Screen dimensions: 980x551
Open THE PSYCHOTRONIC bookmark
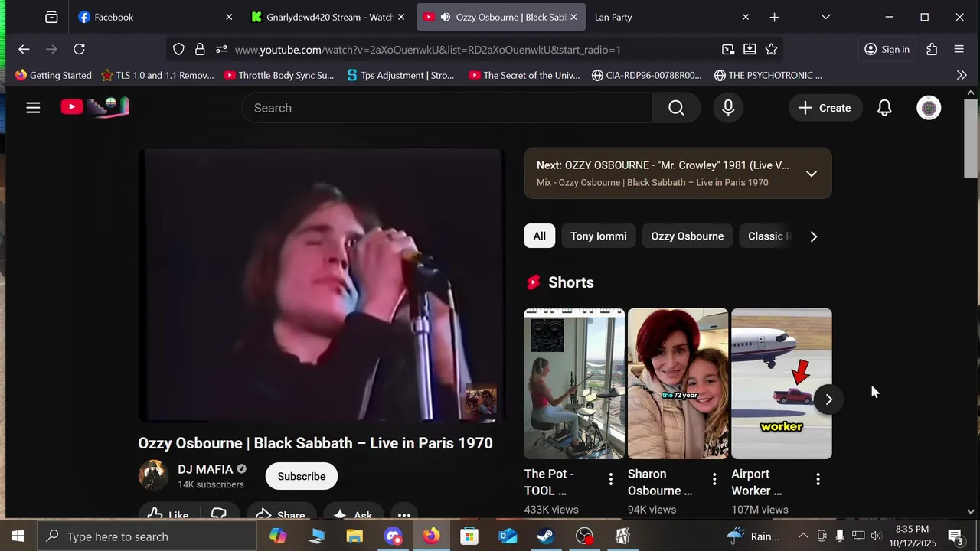pyautogui.click(x=768, y=75)
